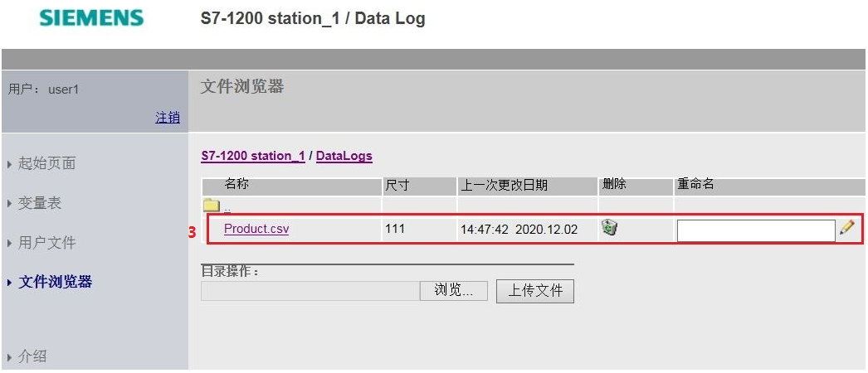Navigate to 起始页面 in the sidebar

tap(46, 163)
